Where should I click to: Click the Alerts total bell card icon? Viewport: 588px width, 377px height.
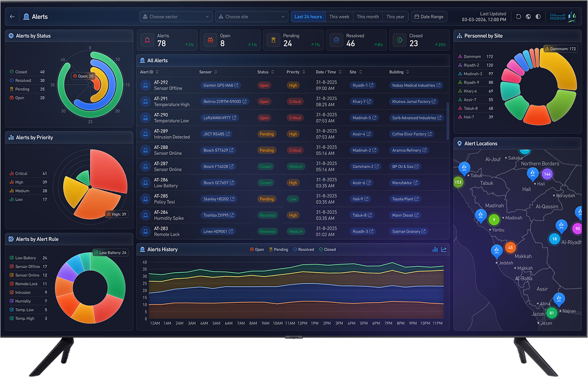tap(147, 40)
